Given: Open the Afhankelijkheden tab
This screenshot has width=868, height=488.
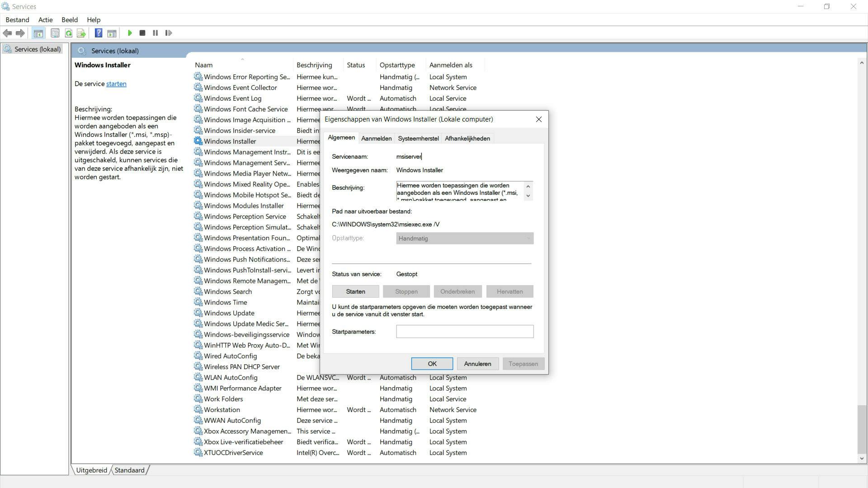Looking at the screenshot, I should pyautogui.click(x=467, y=139).
